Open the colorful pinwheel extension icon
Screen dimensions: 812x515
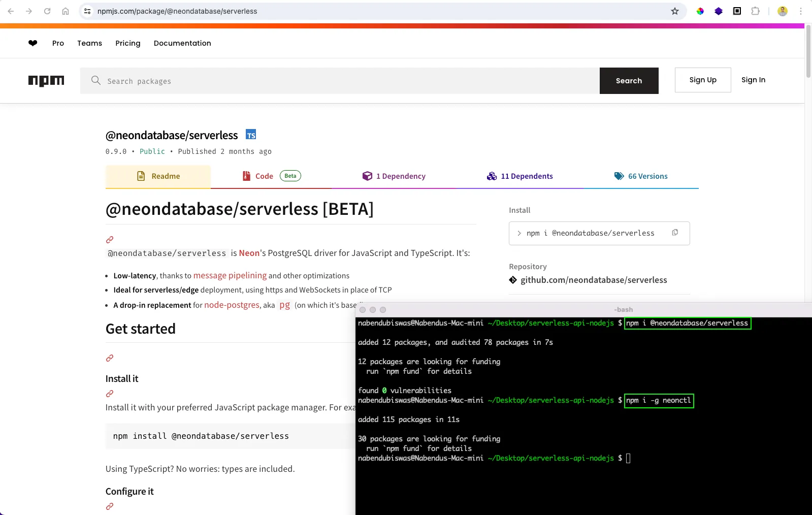pos(700,11)
